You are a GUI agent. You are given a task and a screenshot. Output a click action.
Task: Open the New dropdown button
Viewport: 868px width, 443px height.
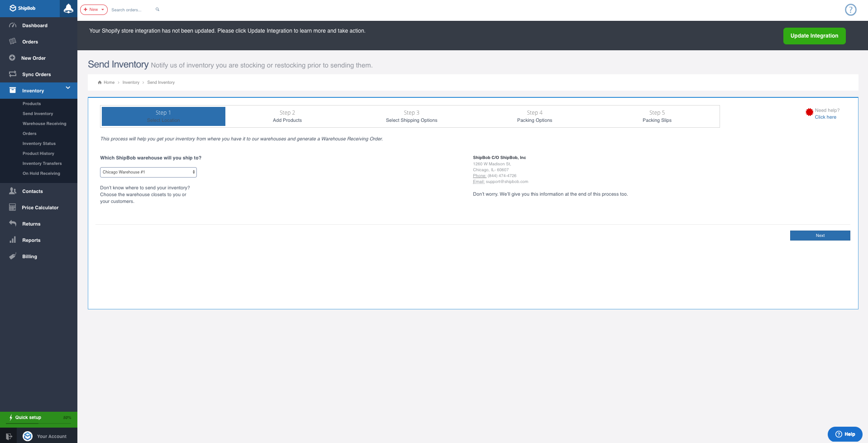click(94, 10)
